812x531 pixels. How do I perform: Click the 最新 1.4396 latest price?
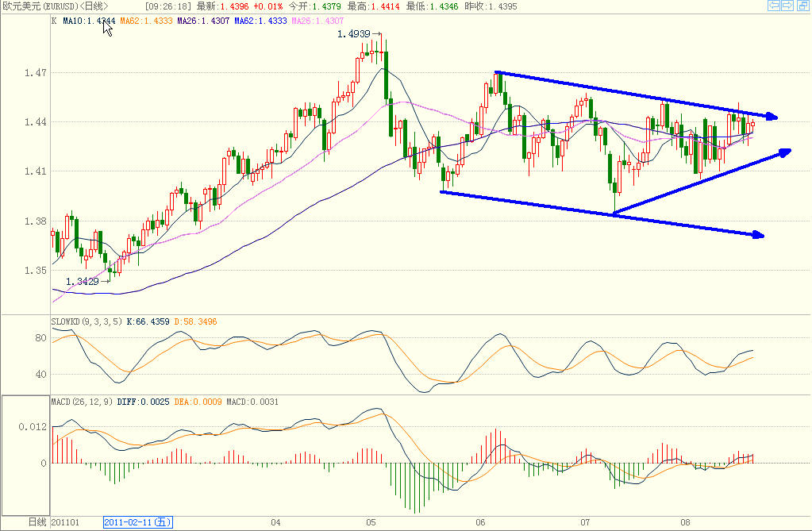223,6
